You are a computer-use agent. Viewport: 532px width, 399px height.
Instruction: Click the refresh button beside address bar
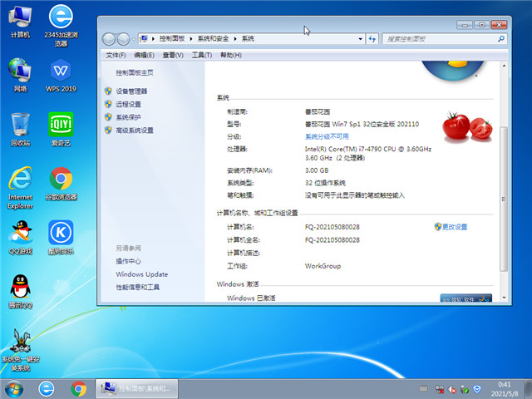[x=372, y=39]
